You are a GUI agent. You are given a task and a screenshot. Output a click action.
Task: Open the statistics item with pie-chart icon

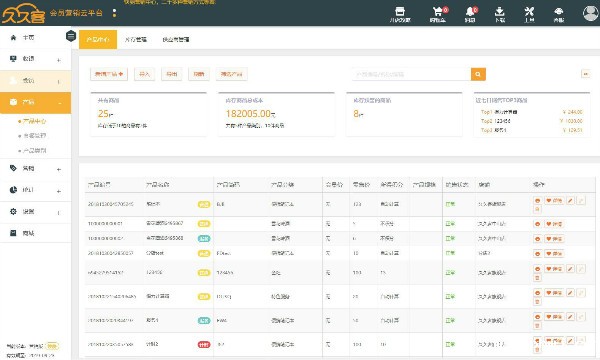[35, 190]
